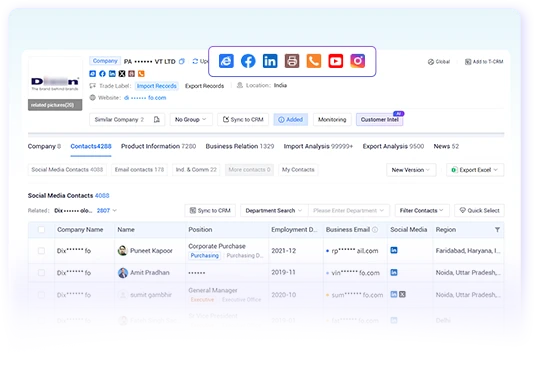Click the Sync to CRM button near Added
Screen dimensions: 536x383
pos(243,119)
